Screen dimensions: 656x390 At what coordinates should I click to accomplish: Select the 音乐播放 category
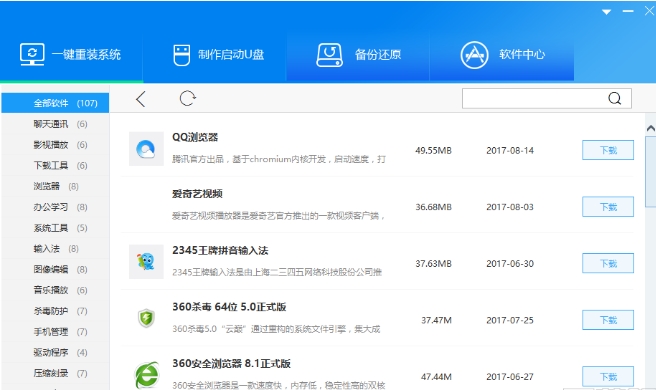click(x=55, y=290)
